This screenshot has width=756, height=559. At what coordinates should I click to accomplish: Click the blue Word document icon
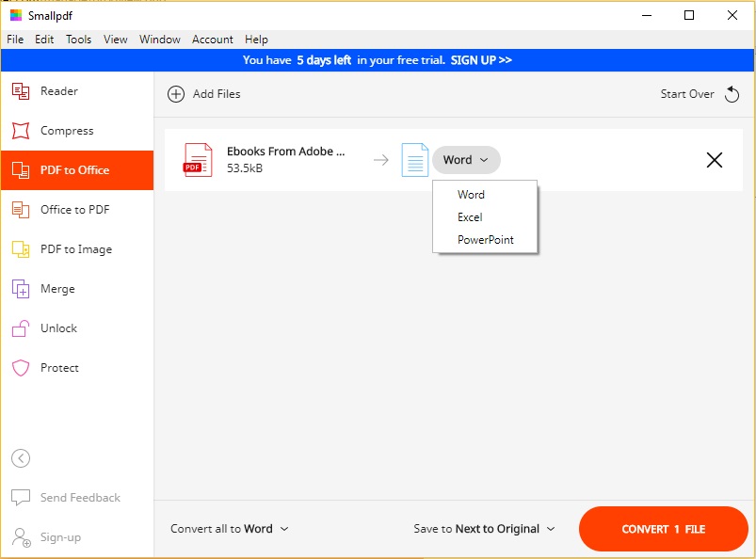pos(415,160)
